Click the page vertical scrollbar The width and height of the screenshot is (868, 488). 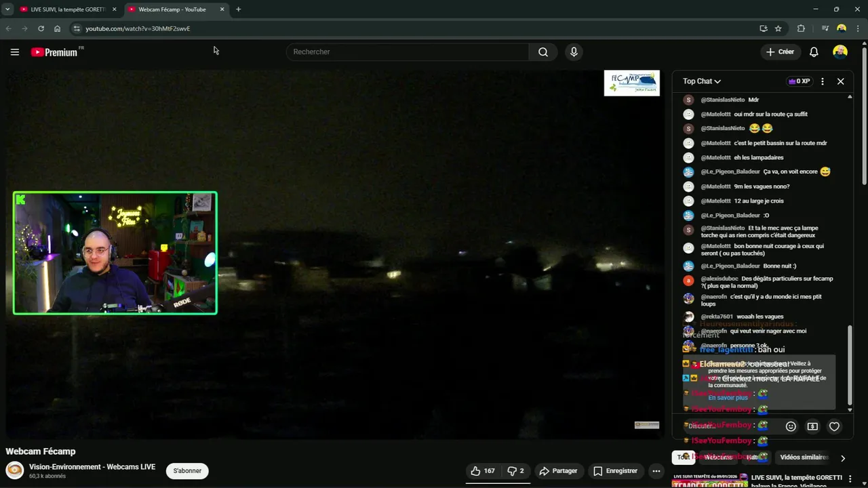pos(865,115)
